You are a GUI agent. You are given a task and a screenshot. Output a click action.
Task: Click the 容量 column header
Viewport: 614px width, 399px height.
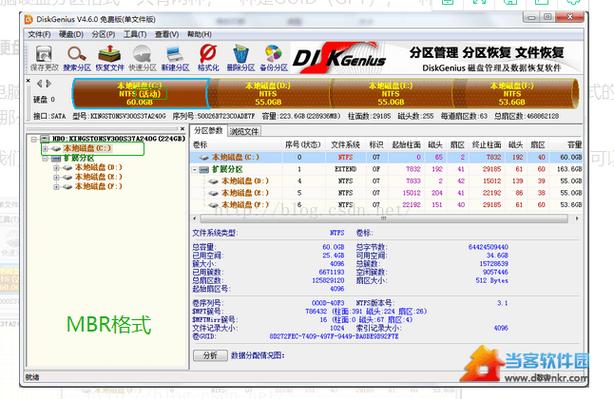point(574,145)
